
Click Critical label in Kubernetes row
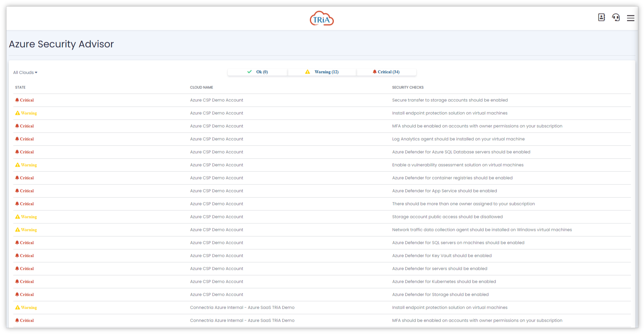coord(27,281)
